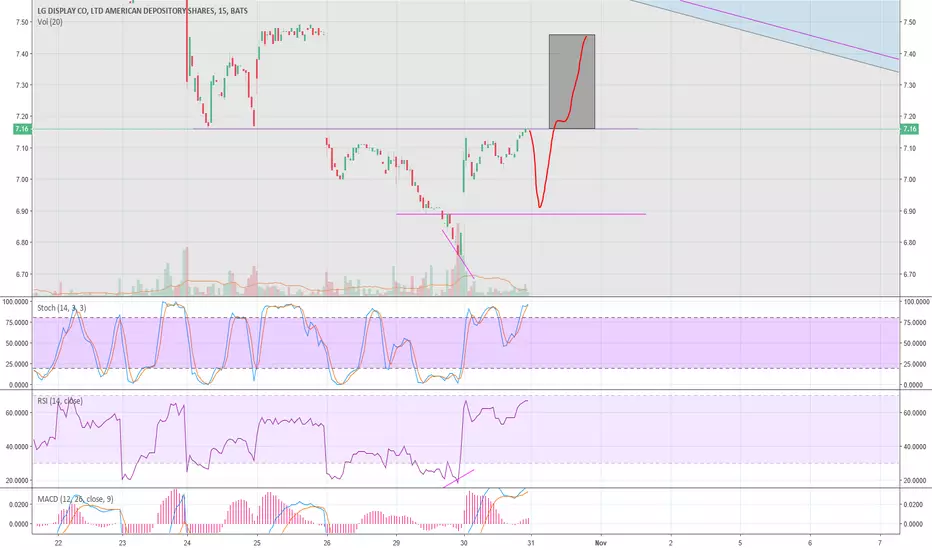Click date 5 on the time axis
Image resolution: width=932 pixels, height=550 pixels.
pos(740,543)
